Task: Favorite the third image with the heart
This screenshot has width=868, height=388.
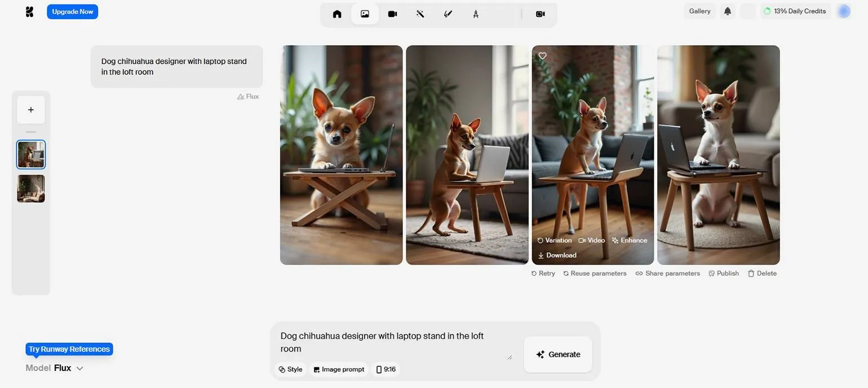Action: (x=542, y=56)
